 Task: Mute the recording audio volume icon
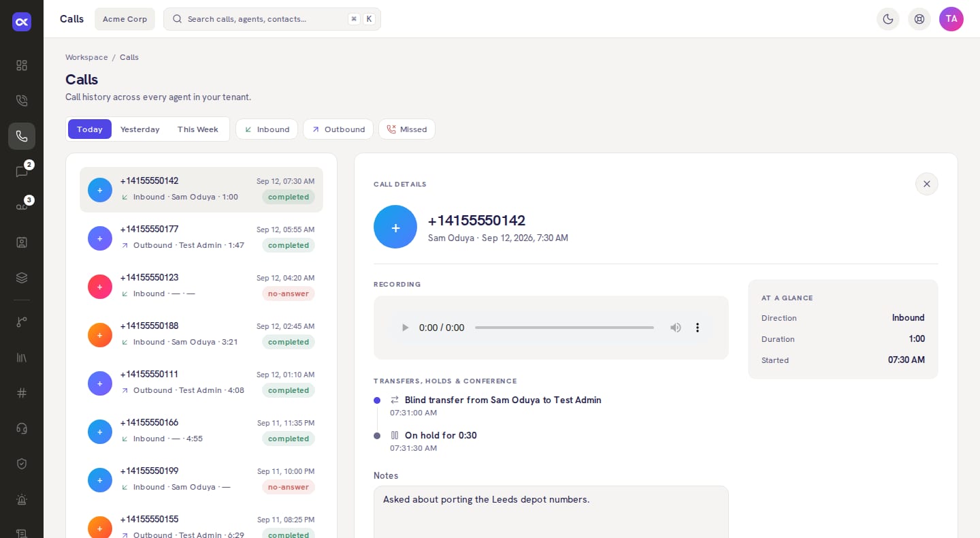coord(676,328)
